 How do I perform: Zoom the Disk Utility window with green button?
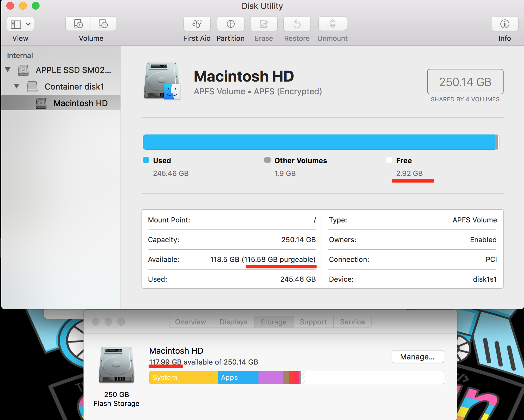coord(36,6)
